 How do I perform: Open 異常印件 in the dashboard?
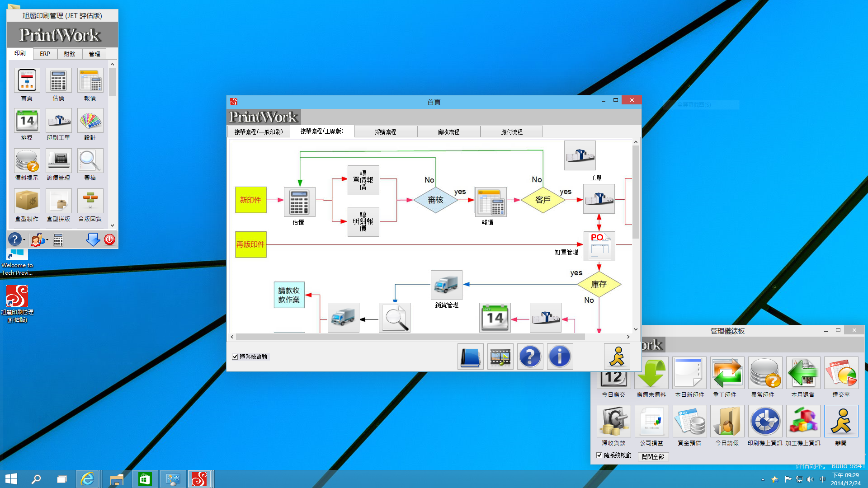[765, 373]
